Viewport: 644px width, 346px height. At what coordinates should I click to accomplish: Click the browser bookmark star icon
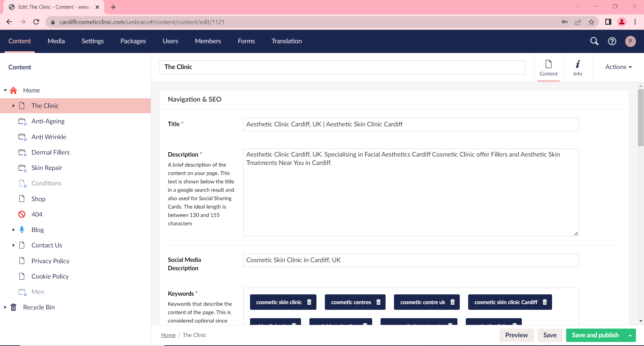tap(591, 22)
